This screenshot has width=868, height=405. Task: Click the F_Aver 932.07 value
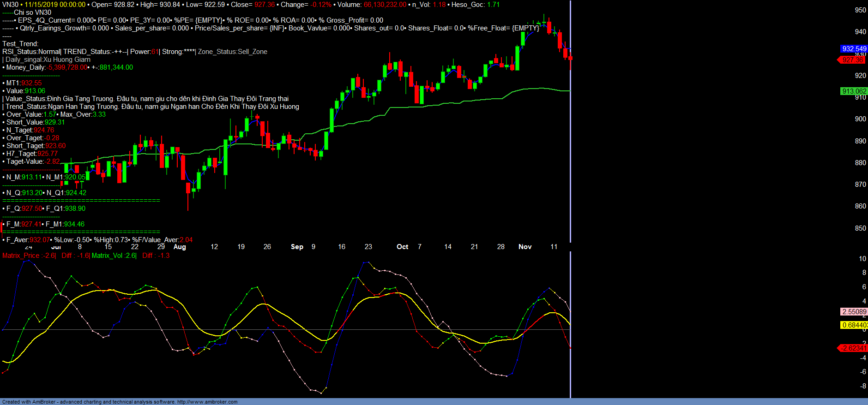coord(40,240)
